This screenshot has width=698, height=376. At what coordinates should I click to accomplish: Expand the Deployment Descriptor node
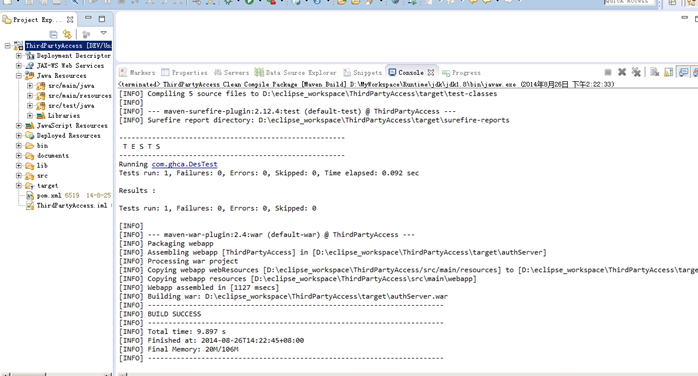tap(19, 56)
